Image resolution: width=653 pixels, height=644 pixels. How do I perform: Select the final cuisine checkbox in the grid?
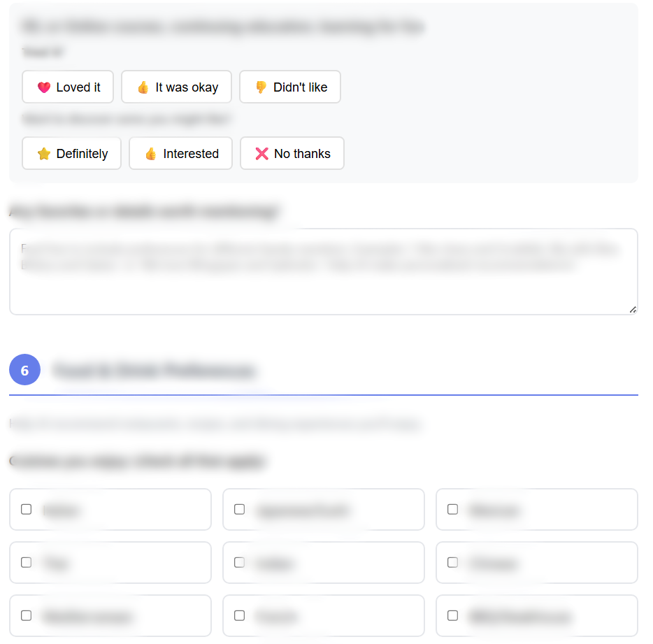pos(452,615)
